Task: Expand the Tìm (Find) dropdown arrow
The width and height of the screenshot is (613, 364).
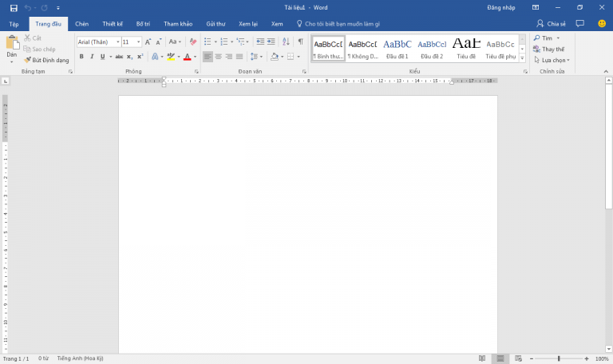Action: 556,38
